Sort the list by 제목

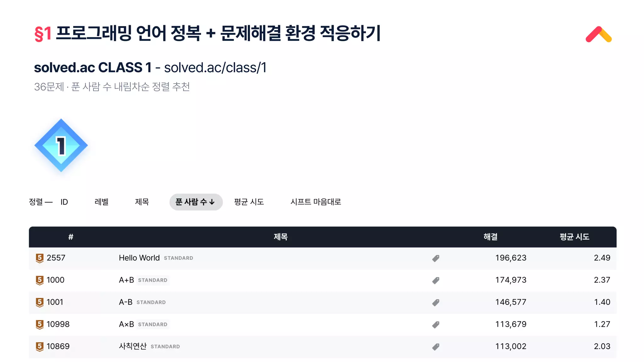tap(142, 202)
